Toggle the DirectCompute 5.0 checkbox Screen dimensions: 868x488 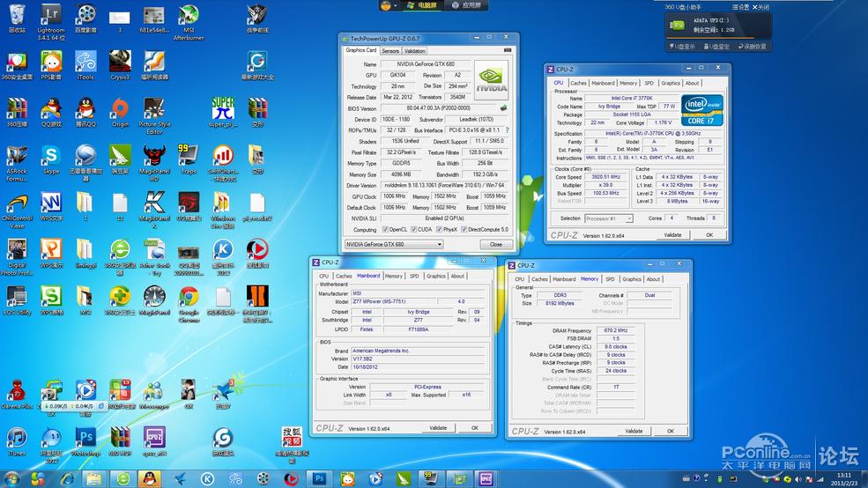pyautogui.click(x=464, y=229)
